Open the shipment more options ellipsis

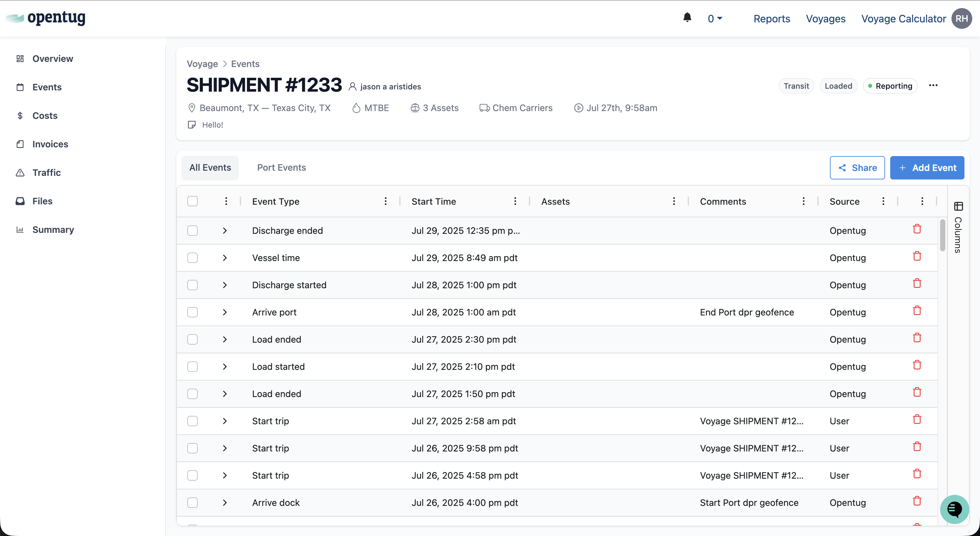point(933,86)
